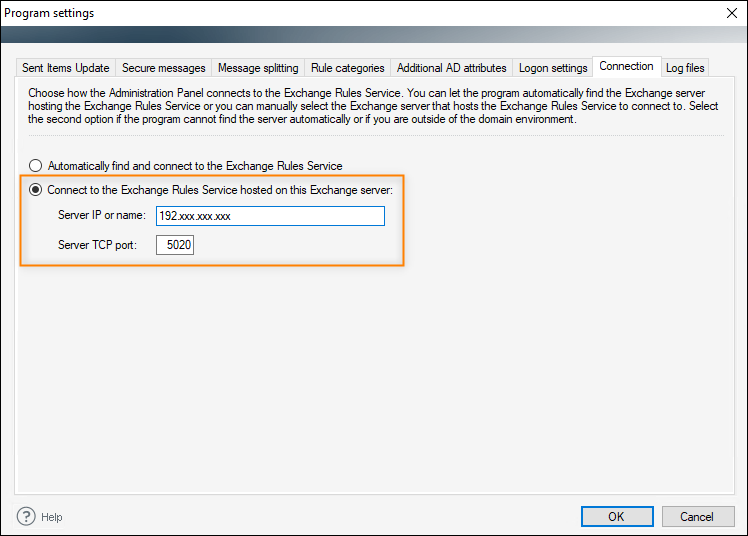Click the Server TCP port label
This screenshot has width=748, height=536.
[97, 245]
